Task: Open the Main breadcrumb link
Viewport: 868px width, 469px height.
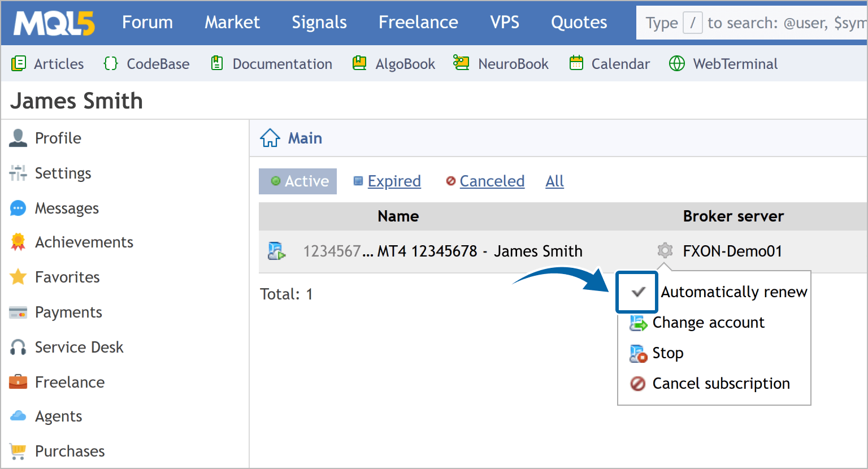Action: 305,138
